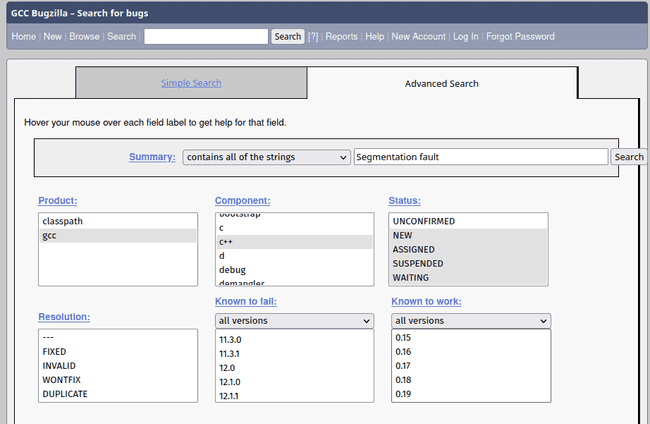Open the [?] quick search help
The image size is (650, 424).
[313, 36]
